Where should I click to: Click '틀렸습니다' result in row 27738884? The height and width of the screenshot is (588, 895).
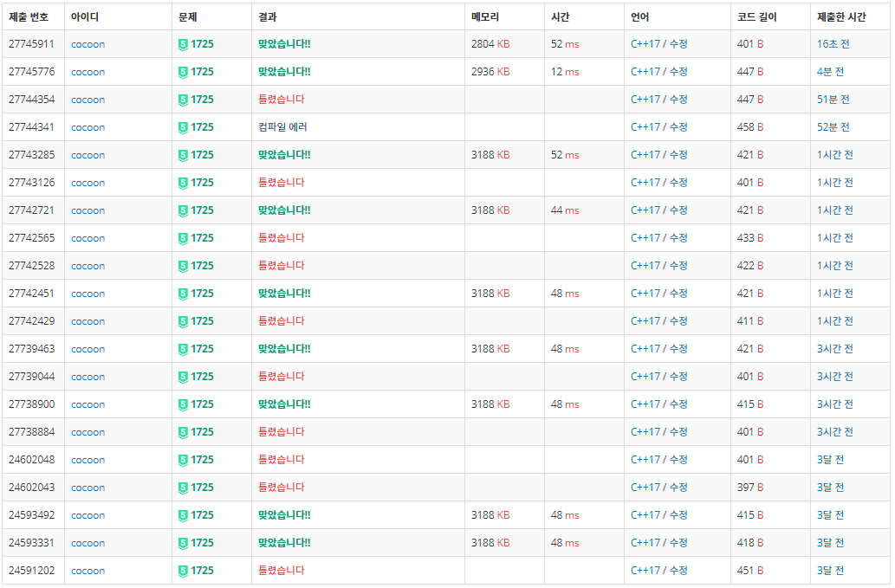click(x=282, y=432)
